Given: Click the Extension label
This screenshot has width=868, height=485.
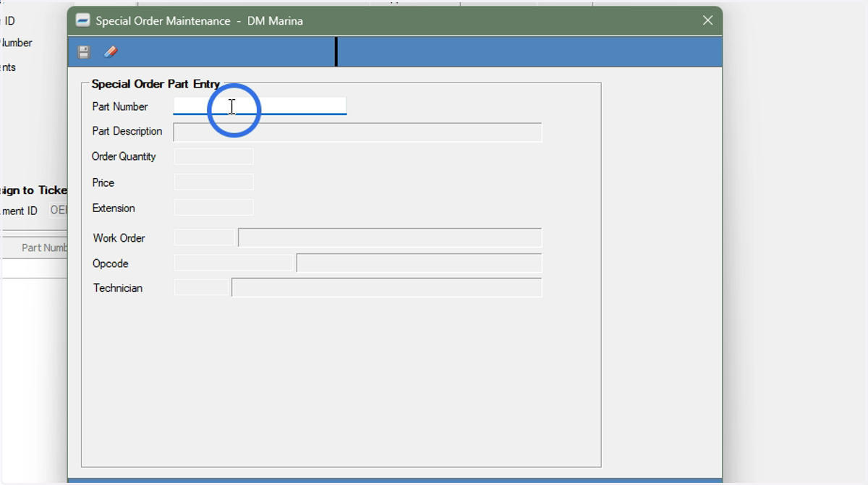Looking at the screenshot, I should pyautogui.click(x=114, y=208).
